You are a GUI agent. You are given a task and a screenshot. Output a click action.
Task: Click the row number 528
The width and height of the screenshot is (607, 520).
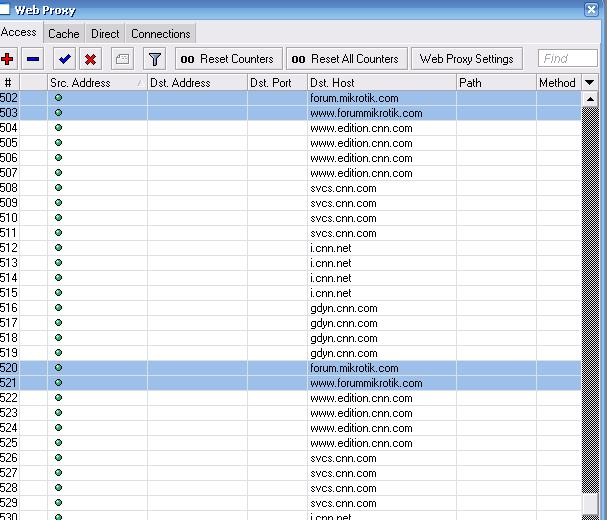click(x=9, y=487)
